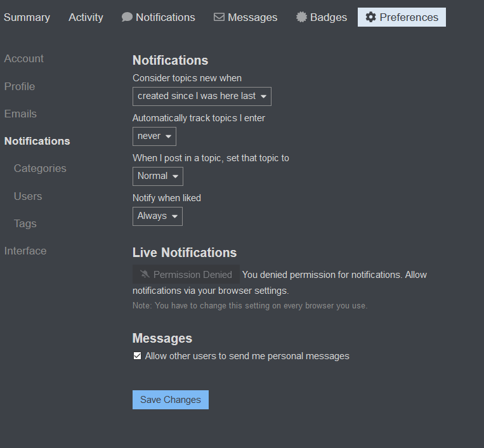Go to Account preferences in sidebar
Viewport: 484px width, 448px height.
24,58
